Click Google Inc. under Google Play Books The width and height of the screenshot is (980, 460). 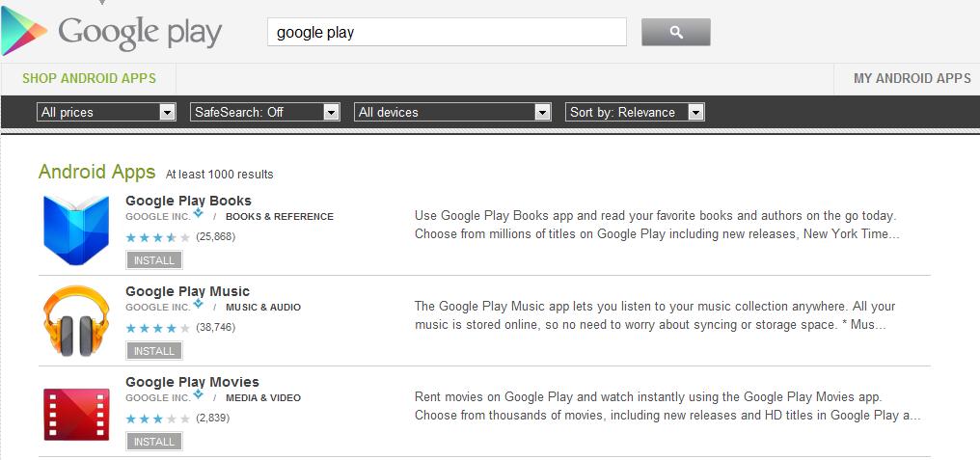tap(158, 217)
